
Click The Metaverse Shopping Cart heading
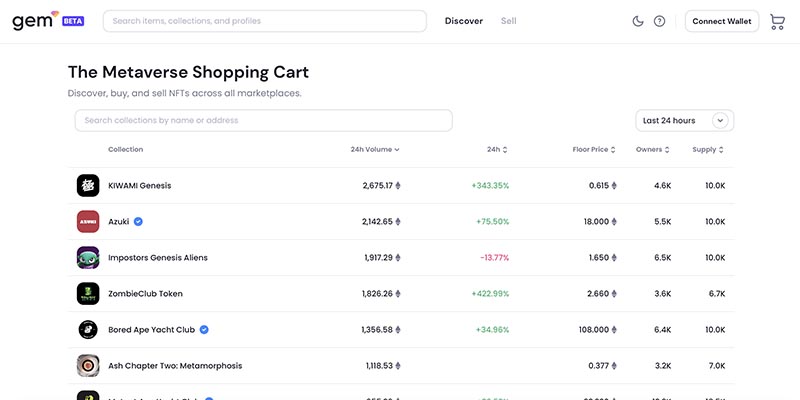188,72
